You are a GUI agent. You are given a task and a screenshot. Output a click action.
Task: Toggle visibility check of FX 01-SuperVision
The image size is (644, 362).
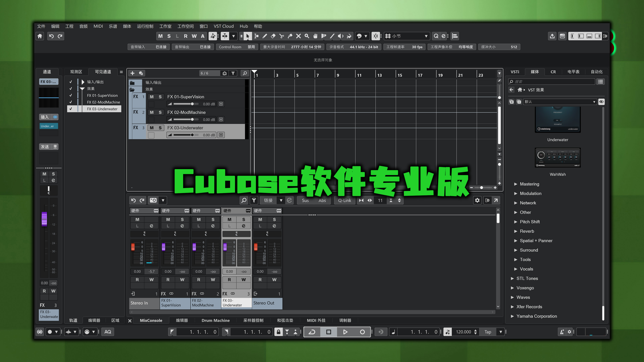(x=71, y=95)
